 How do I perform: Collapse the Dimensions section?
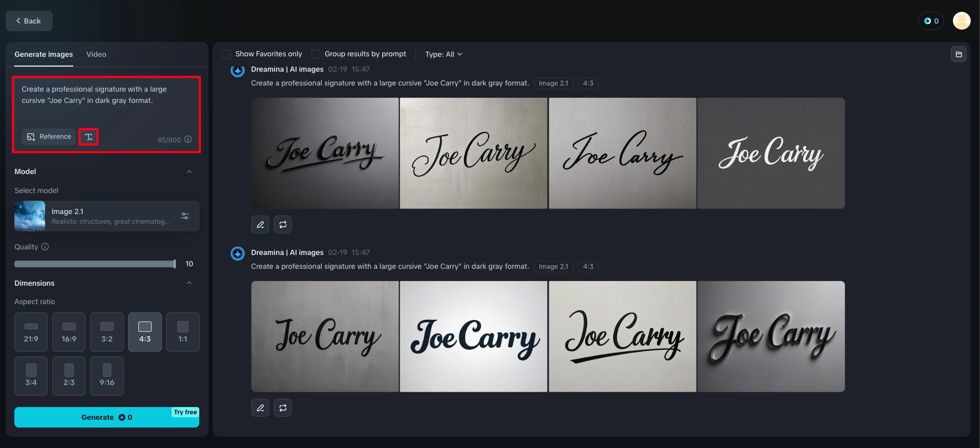tap(190, 283)
